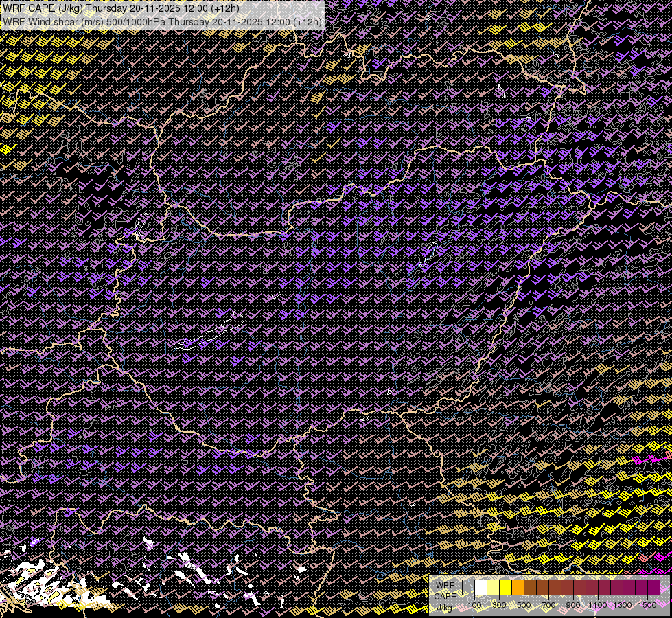Click the legend value 1300
The width and height of the screenshot is (672, 618).
(x=623, y=605)
